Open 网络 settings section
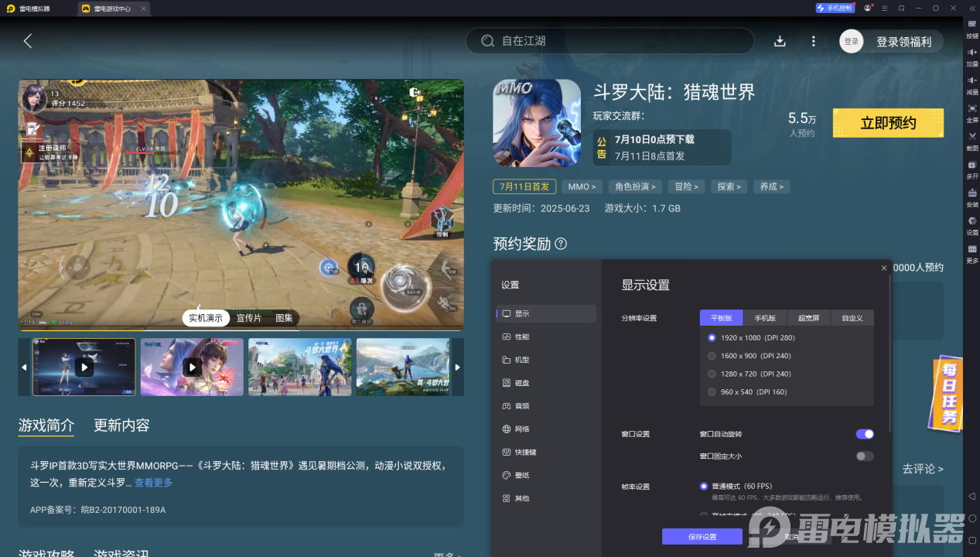 pyautogui.click(x=546, y=429)
